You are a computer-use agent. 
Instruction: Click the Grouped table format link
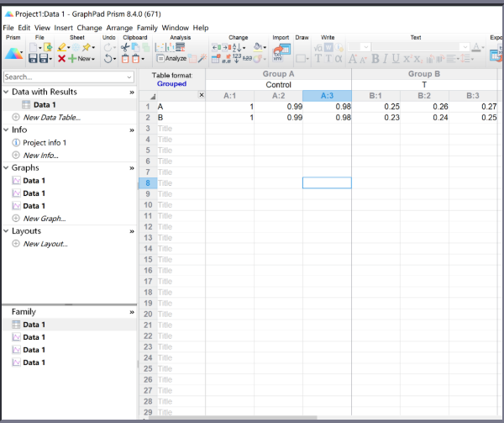tap(172, 84)
